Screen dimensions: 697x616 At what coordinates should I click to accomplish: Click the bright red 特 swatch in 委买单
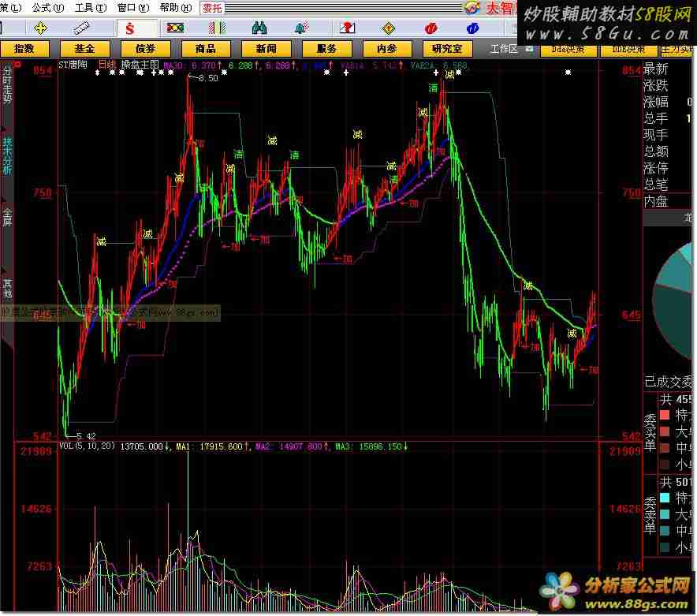pos(665,415)
